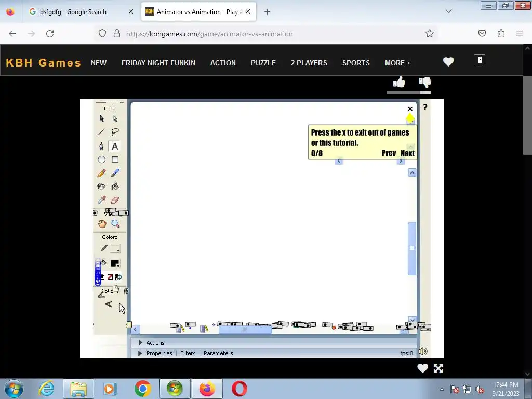
Task: Close the tutorial with the x
Action: click(410, 109)
